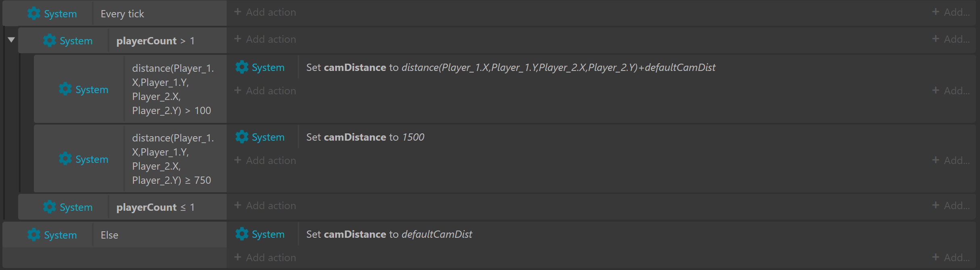The height and width of the screenshot is (270, 980).
Task: Click the System gear icon for playerCount > 1
Action: (50, 40)
